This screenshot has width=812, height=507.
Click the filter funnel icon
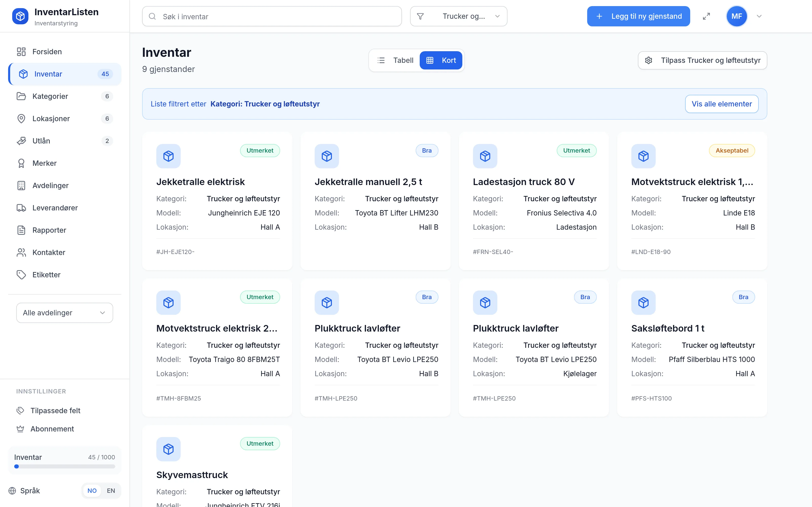pos(420,16)
